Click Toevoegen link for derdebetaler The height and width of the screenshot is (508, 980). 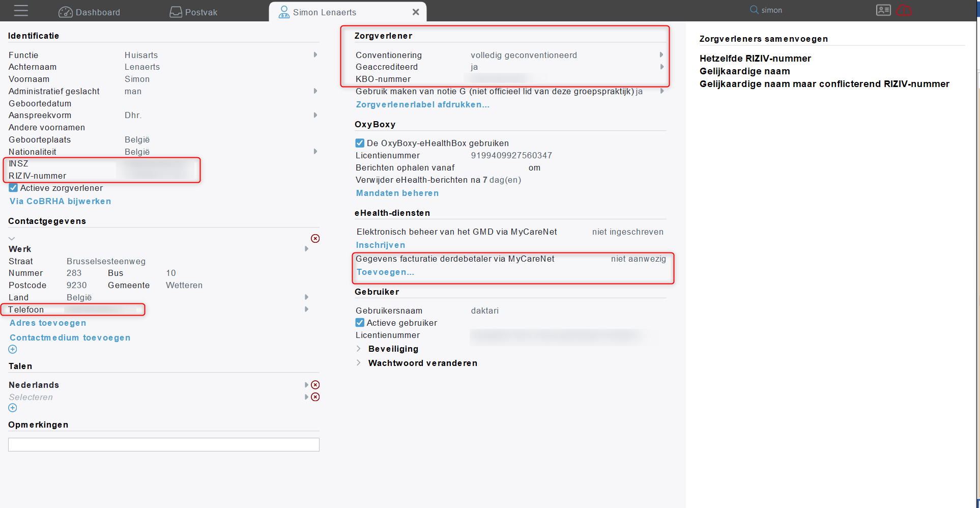click(385, 272)
